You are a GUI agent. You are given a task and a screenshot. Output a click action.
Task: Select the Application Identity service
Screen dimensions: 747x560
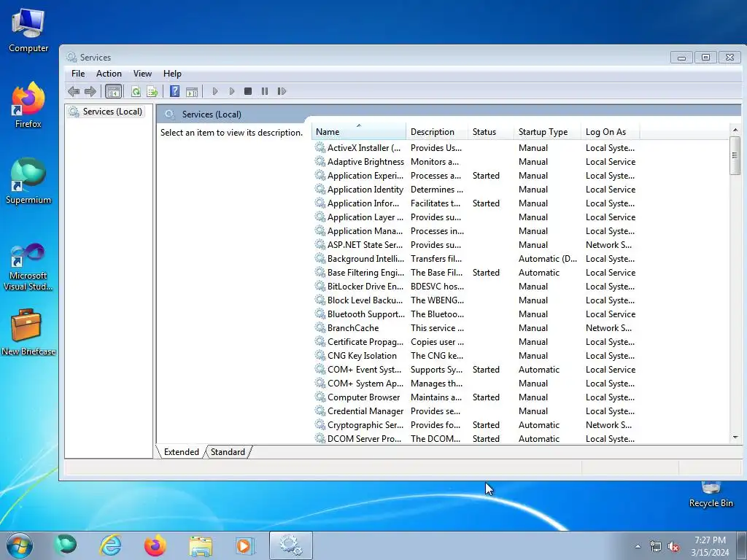(x=474, y=190)
